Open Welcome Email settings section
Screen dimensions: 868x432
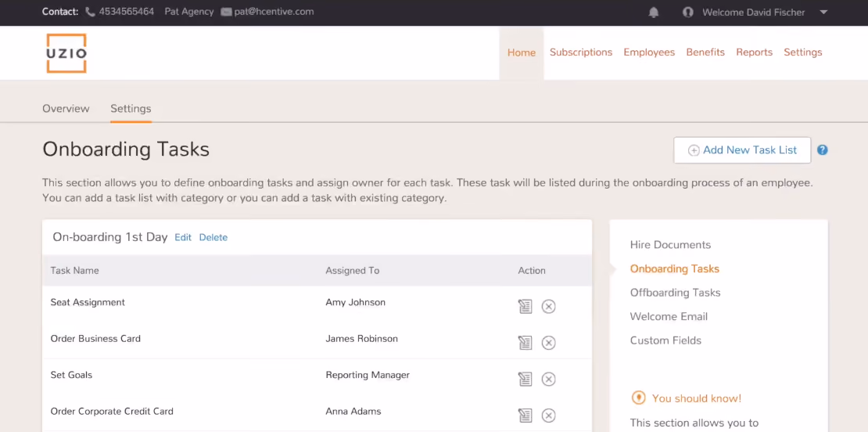coord(669,316)
